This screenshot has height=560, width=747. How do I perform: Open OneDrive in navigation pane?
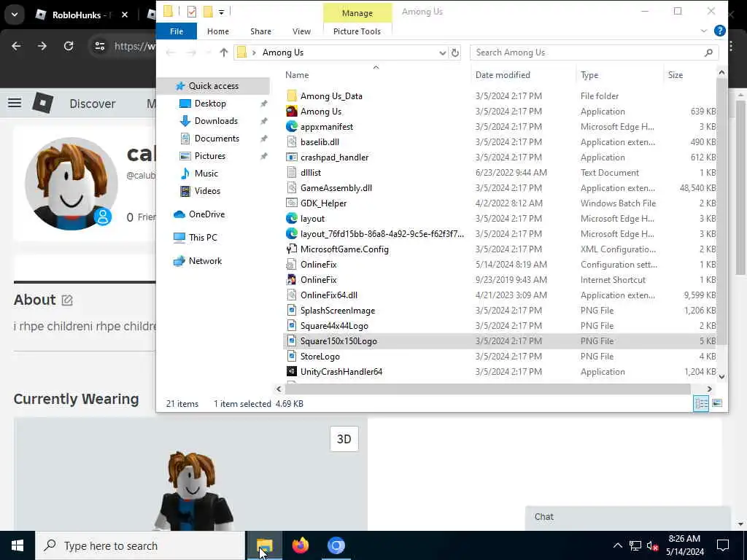tap(206, 214)
